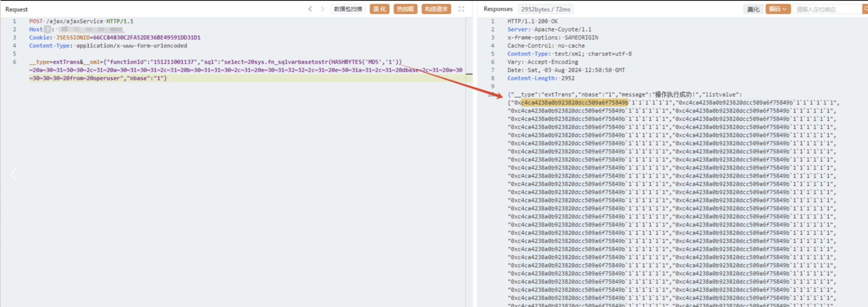Click the Content-Length: 2952 header
This screenshot has width=868, height=307.
541,78
